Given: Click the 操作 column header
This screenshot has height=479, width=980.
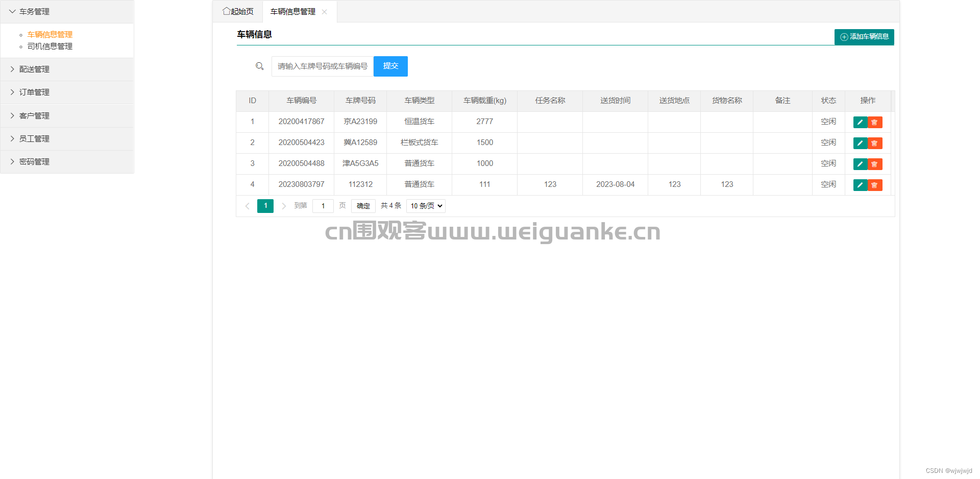Looking at the screenshot, I should pos(868,101).
